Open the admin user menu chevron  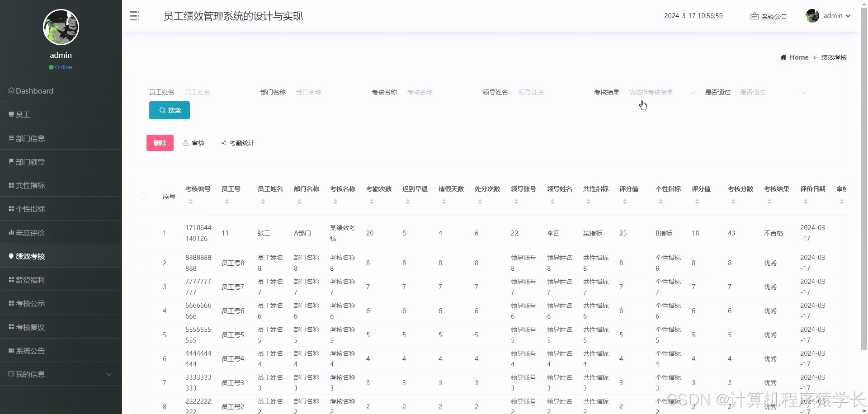(x=848, y=16)
